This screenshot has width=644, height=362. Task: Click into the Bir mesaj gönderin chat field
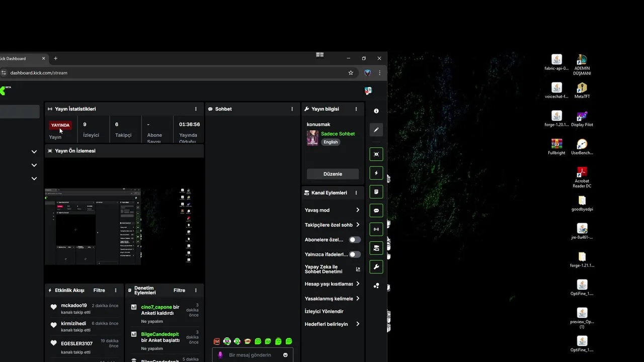click(253, 355)
